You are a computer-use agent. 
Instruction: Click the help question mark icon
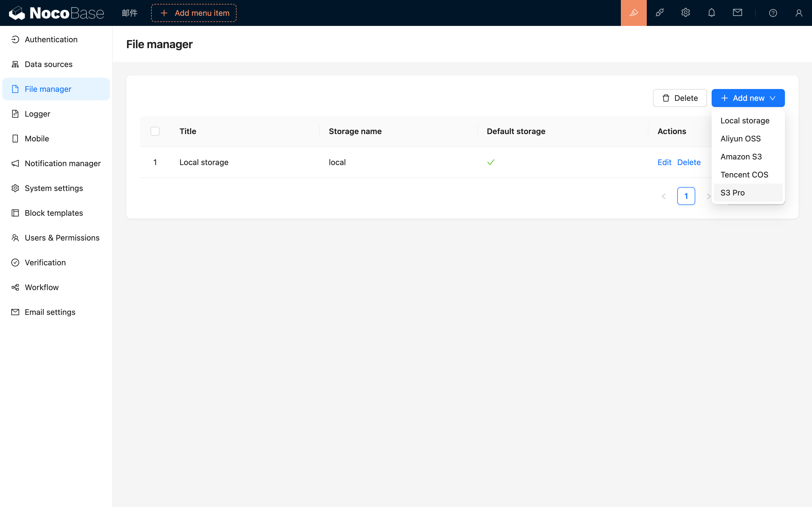[x=773, y=13]
